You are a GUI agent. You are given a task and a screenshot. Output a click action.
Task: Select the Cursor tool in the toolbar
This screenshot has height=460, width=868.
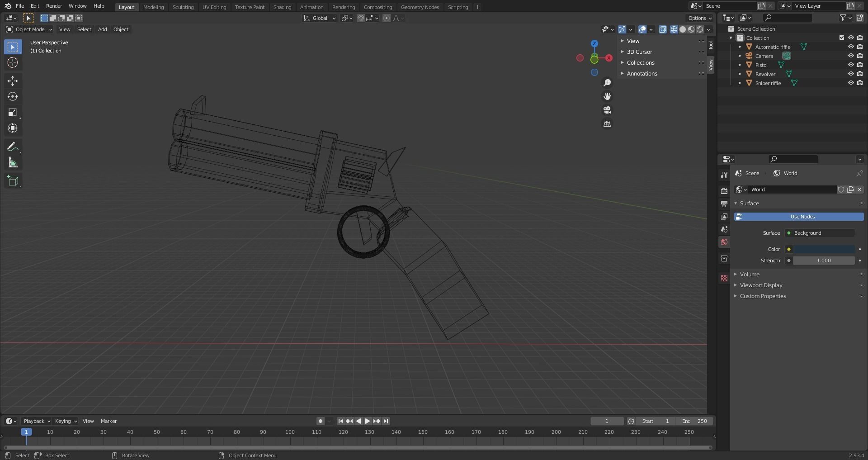click(x=13, y=62)
